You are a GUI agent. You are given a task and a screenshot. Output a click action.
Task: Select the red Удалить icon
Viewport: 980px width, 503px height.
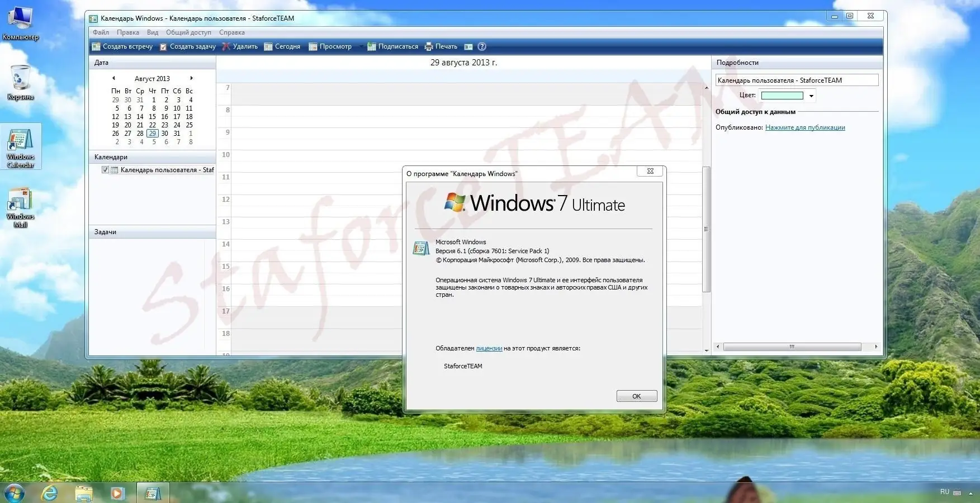226,46
